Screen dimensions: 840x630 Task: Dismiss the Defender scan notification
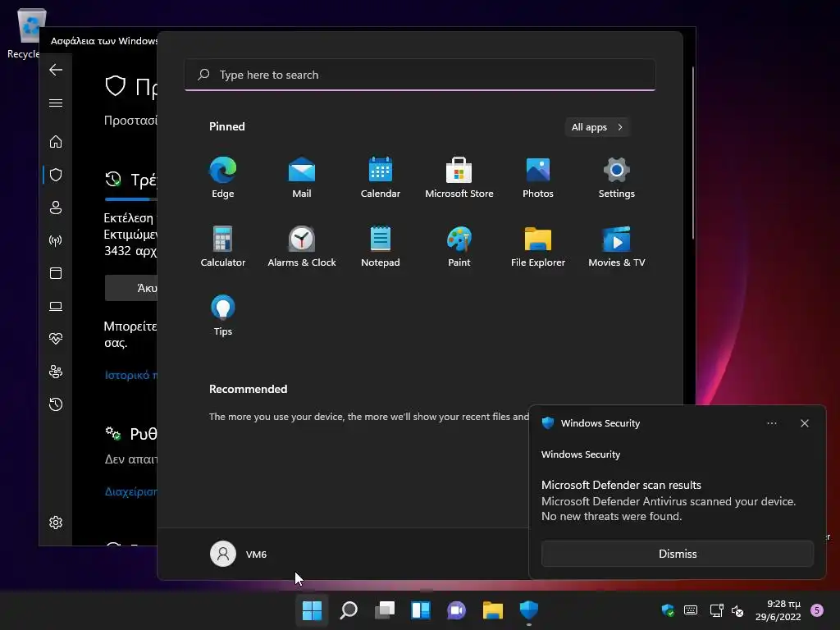pyautogui.click(x=677, y=554)
